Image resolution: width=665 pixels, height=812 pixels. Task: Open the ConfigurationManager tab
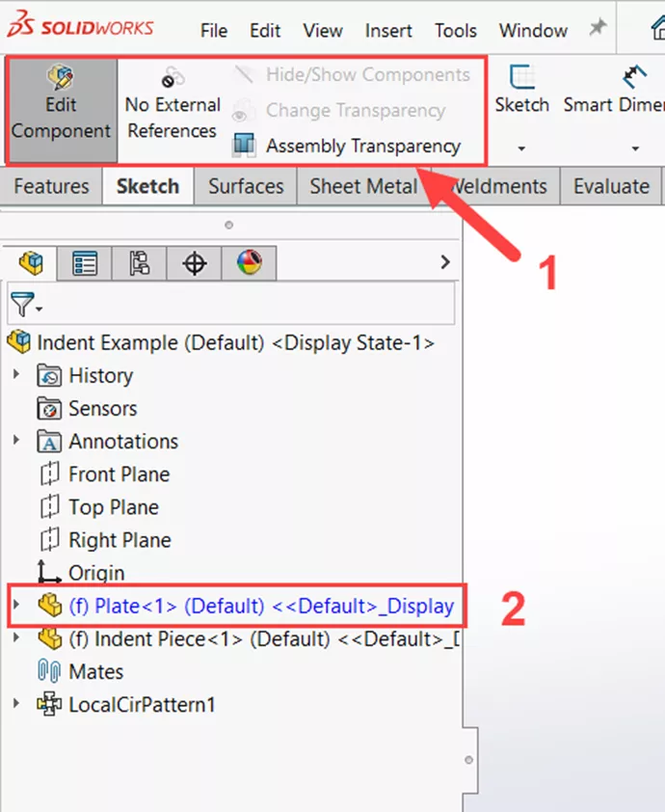point(139,263)
